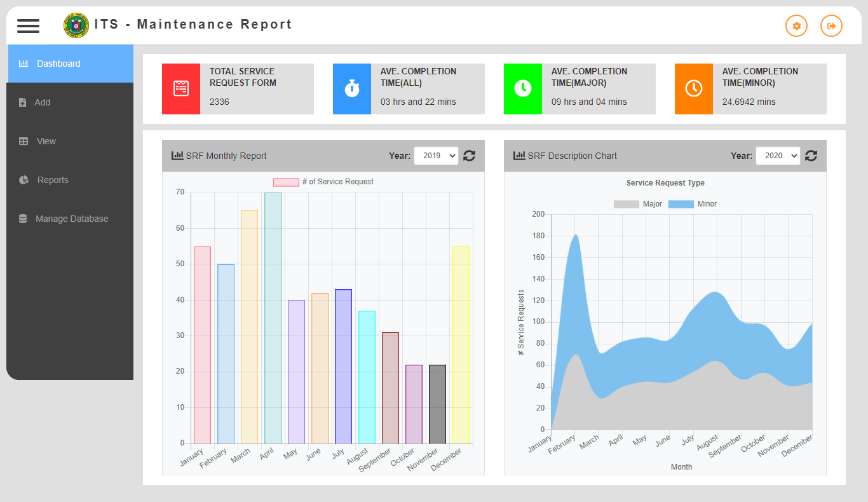The width and height of the screenshot is (868, 502).
Task: Click the '2336' total request value
Action: pos(219,102)
